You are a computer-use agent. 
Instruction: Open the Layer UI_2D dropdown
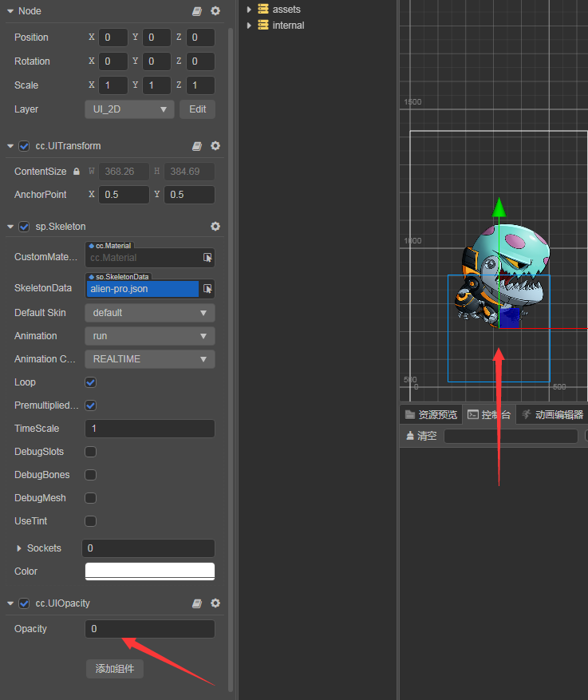coord(129,109)
